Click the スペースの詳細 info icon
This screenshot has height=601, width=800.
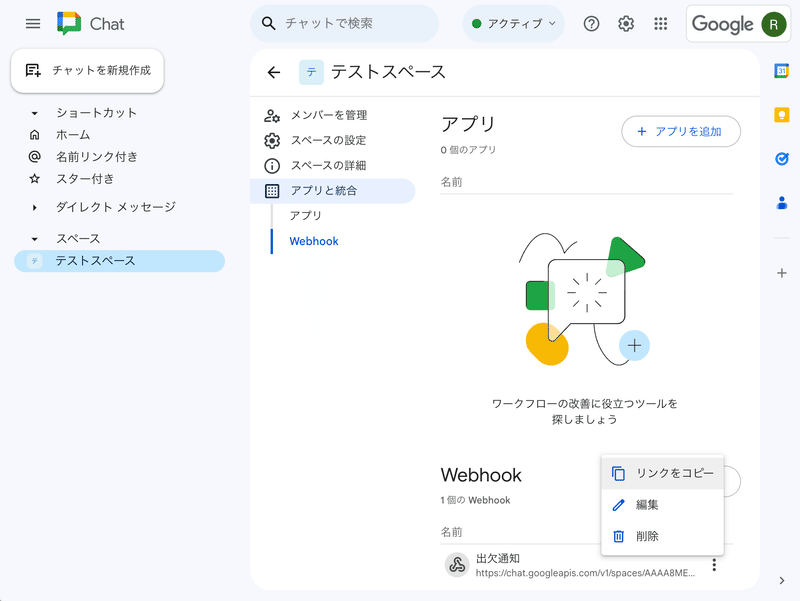click(272, 165)
